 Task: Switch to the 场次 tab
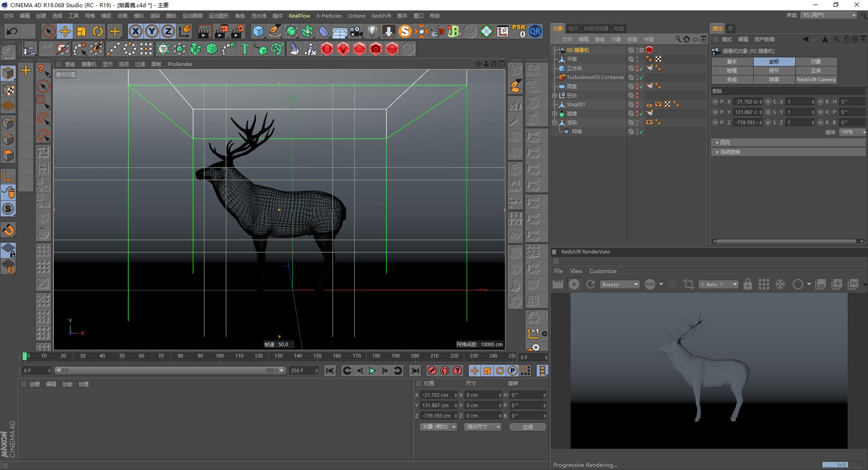point(573,28)
